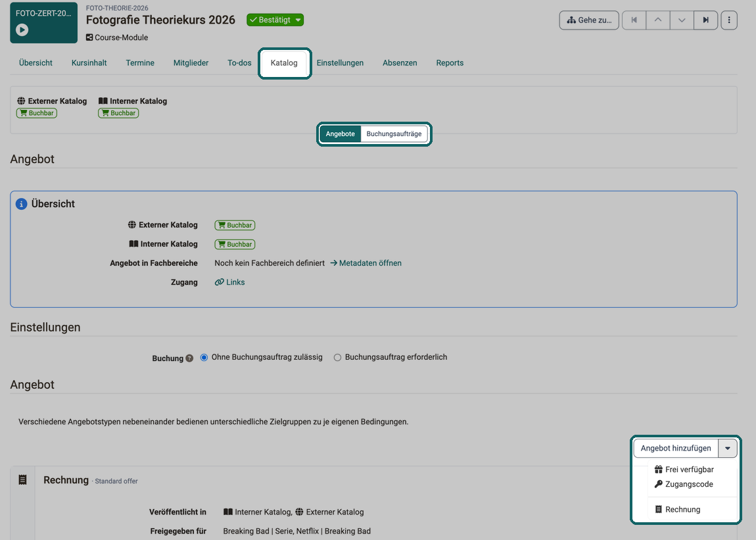The width and height of the screenshot is (756, 540).
Task: Click Buchbar badge in Übersicht Externer Katalog row
Action: pyautogui.click(x=235, y=225)
